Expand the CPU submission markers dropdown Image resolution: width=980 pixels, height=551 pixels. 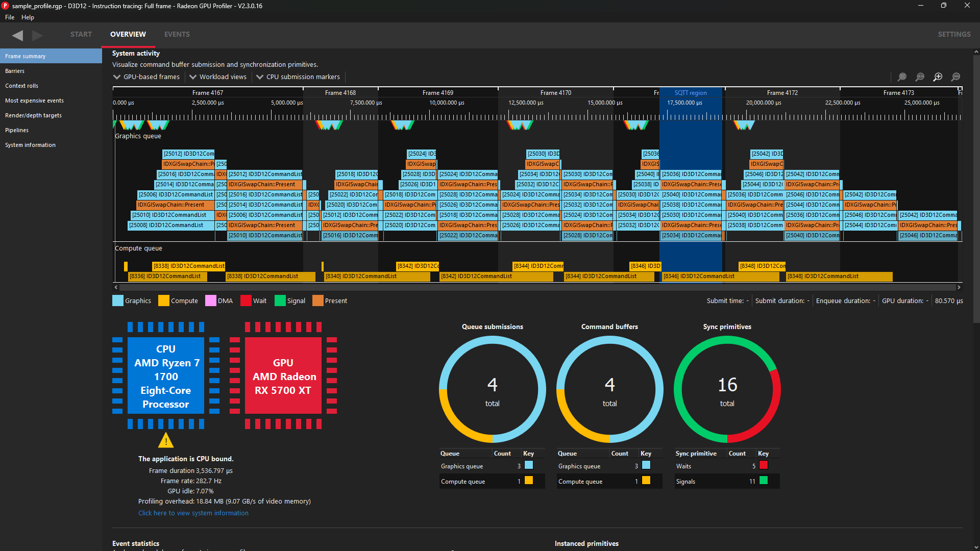pos(298,77)
